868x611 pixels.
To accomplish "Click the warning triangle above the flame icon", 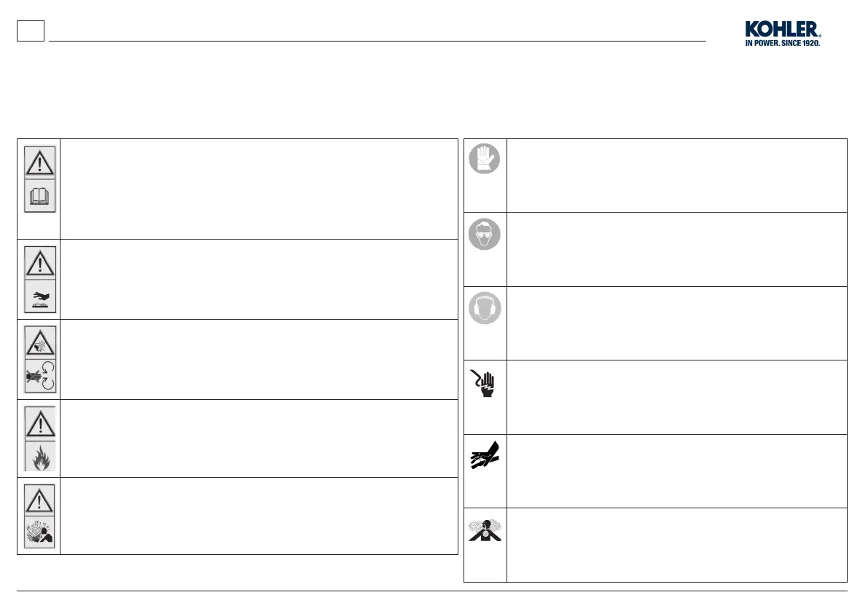I will pyautogui.click(x=40, y=424).
